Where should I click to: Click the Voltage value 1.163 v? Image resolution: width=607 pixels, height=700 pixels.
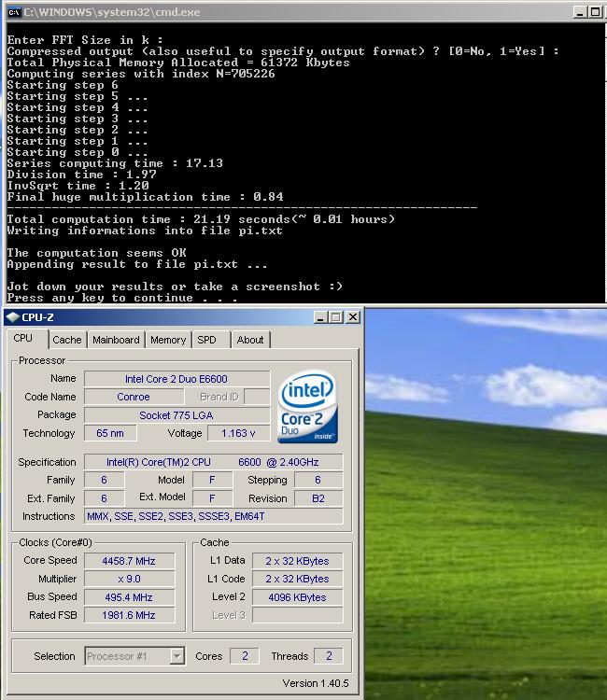pos(239,433)
